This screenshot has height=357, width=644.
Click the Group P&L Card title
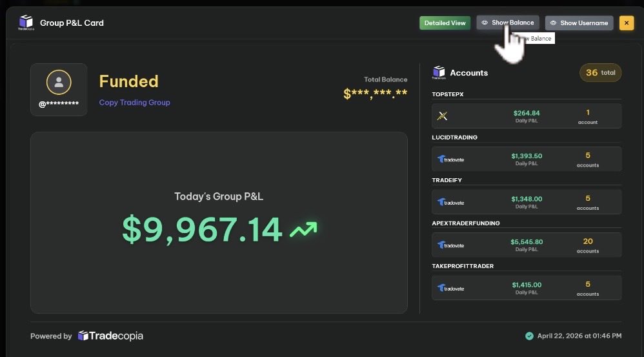tap(72, 23)
